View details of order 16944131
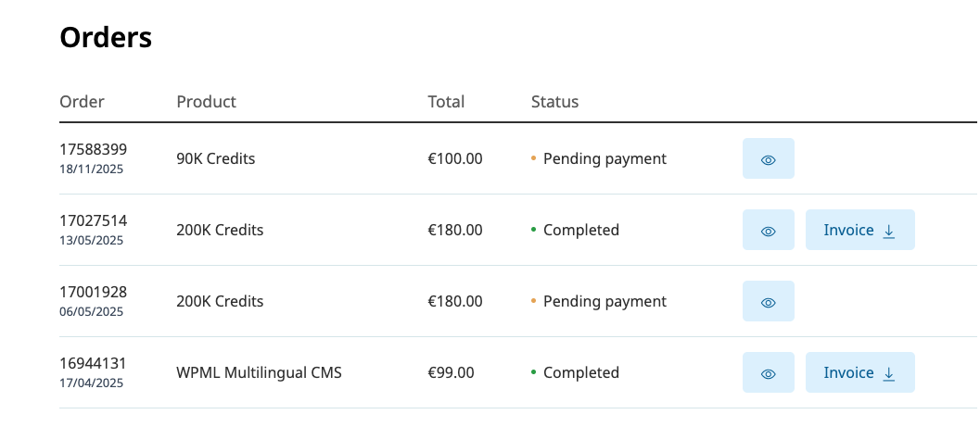 [x=768, y=373]
